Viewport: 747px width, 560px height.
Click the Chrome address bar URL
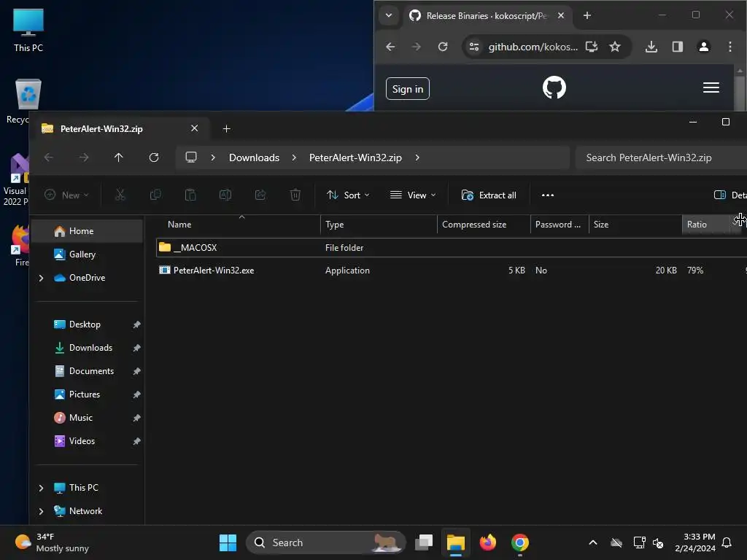point(533,47)
